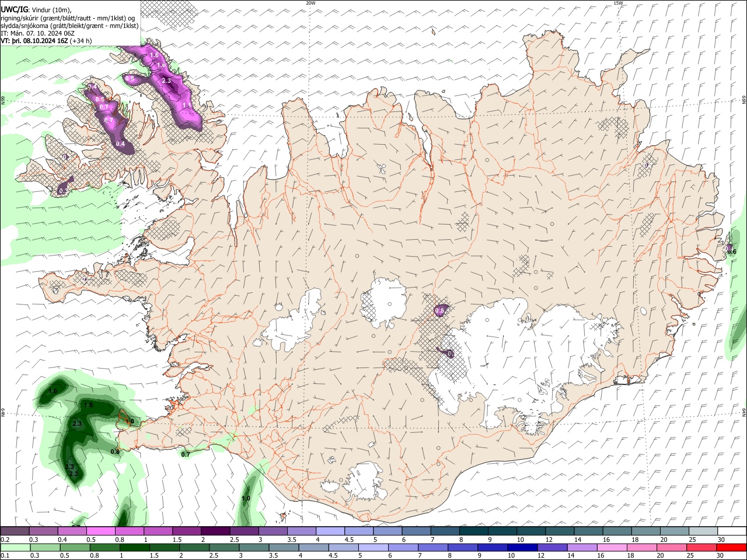Click the '16' label in the upper legend row

pos(606,540)
